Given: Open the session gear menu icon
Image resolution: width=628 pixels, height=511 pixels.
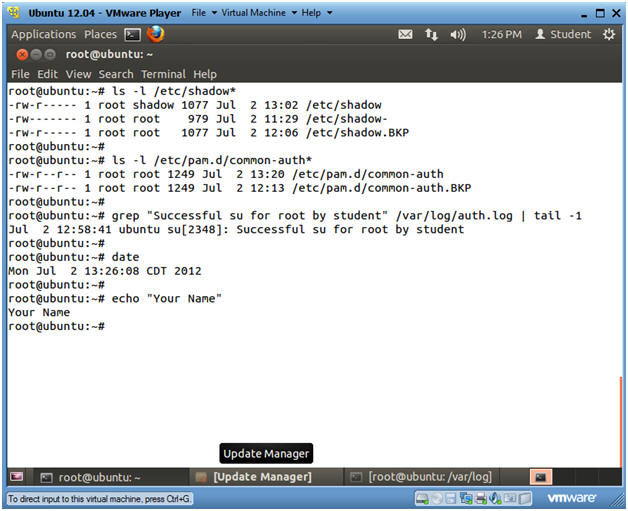Looking at the screenshot, I should click(x=609, y=34).
